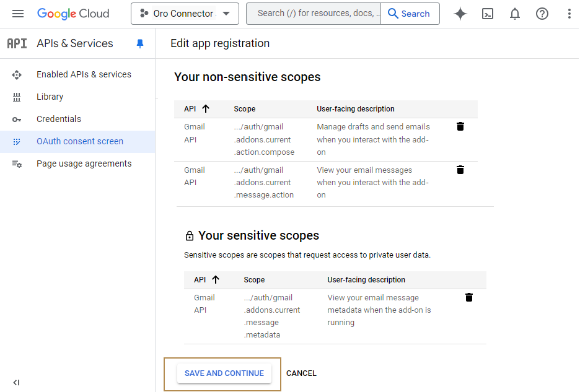Image resolution: width=580 pixels, height=392 pixels.
Task: Open the Oro Connector project dropdown
Action: click(185, 14)
